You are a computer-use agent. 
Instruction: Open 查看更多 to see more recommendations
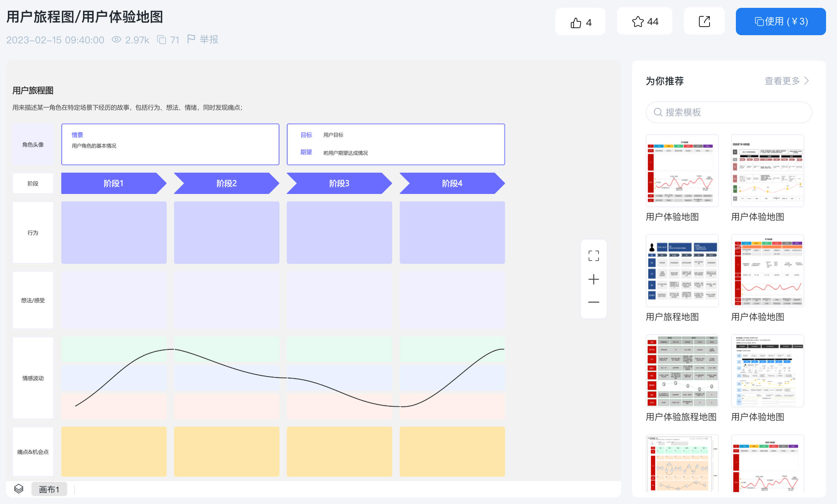click(782, 81)
